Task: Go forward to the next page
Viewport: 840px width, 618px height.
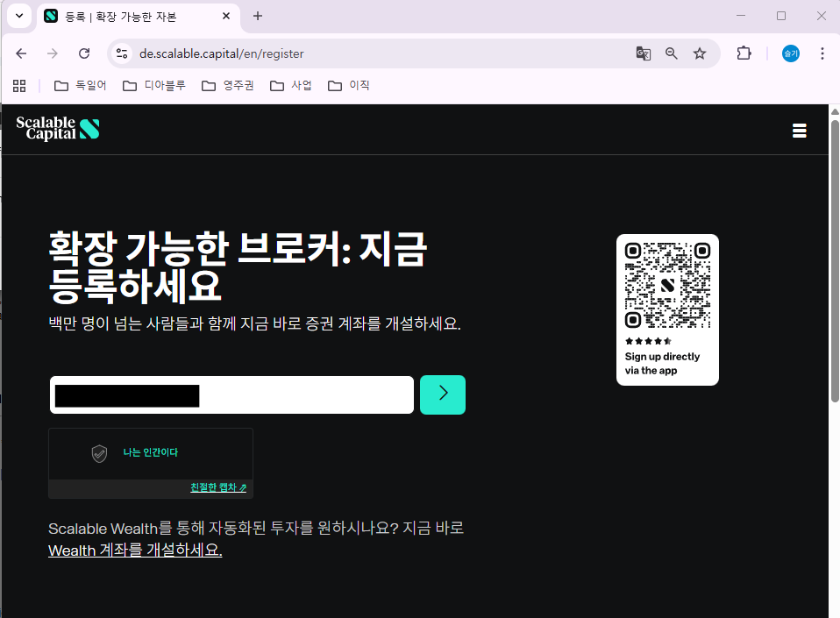Action: click(x=53, y=53)
